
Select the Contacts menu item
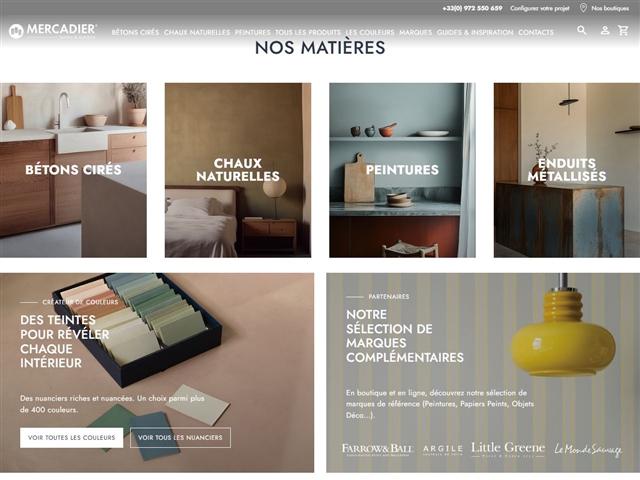click(536, 32)
